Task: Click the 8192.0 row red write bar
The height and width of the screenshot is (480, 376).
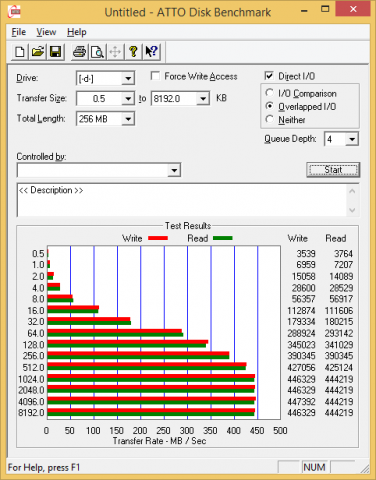Action: 151,410
